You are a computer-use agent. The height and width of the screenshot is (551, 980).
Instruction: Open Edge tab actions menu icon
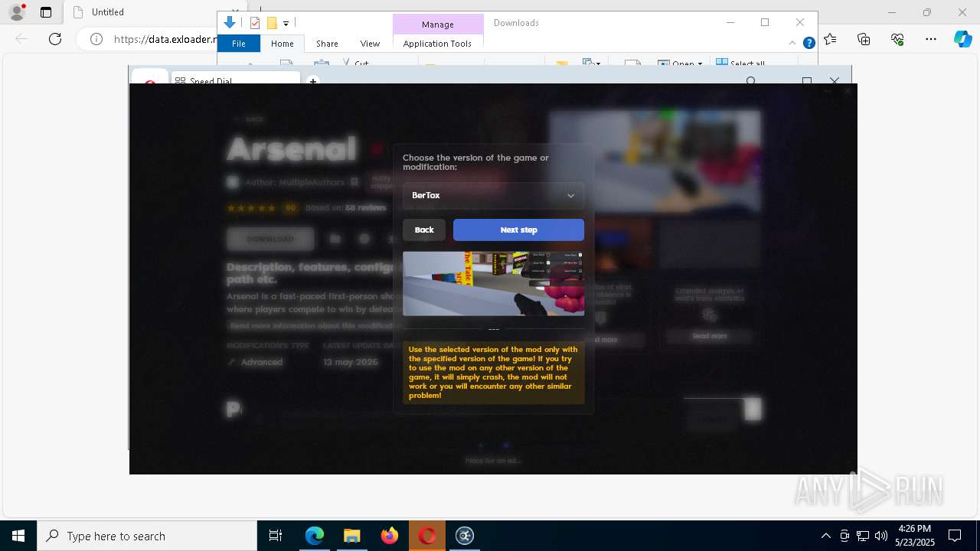46,12
